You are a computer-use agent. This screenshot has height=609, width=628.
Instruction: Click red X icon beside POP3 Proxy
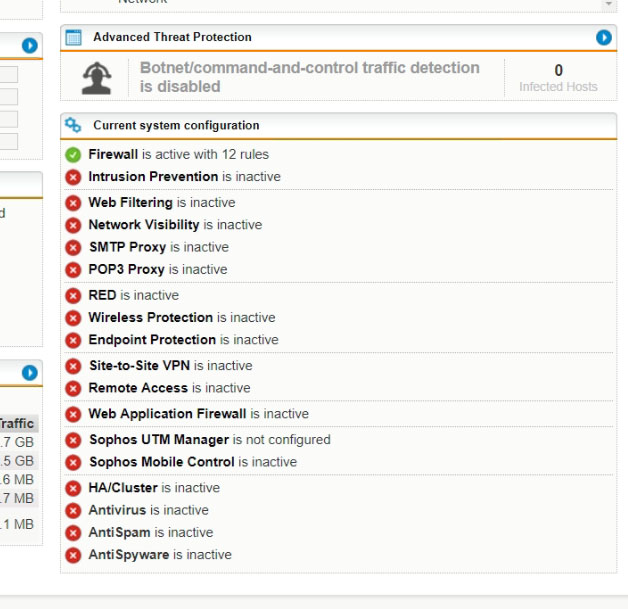click(73, 270)
